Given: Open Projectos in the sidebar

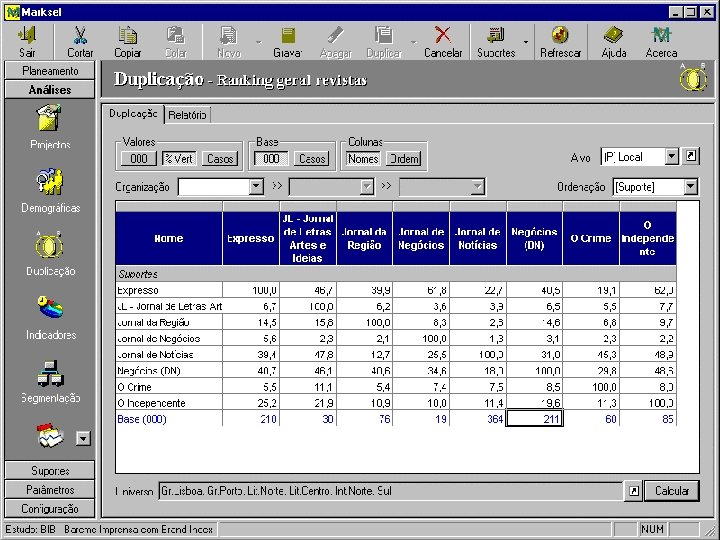Looking at the screenshot, I should (50, 127).
